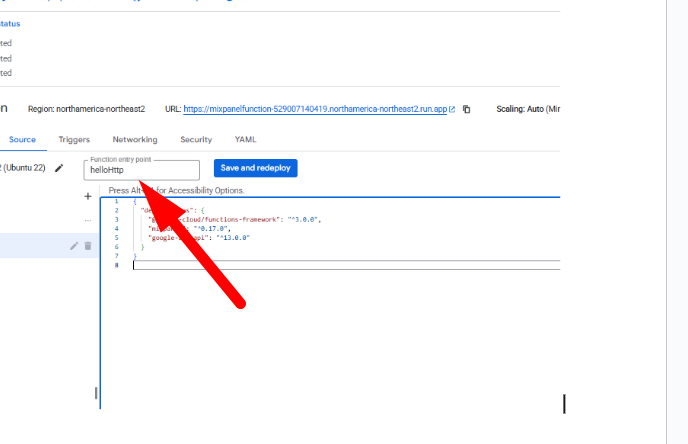This screenshot has width=688, height=444.
Task: Open the Networking tab
Action: 134,140
